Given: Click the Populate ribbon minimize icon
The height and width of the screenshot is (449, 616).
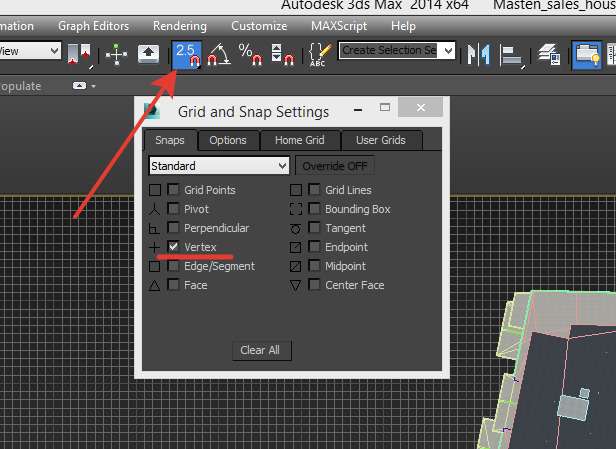Looking at the screenshot, I should coord(79,86).
